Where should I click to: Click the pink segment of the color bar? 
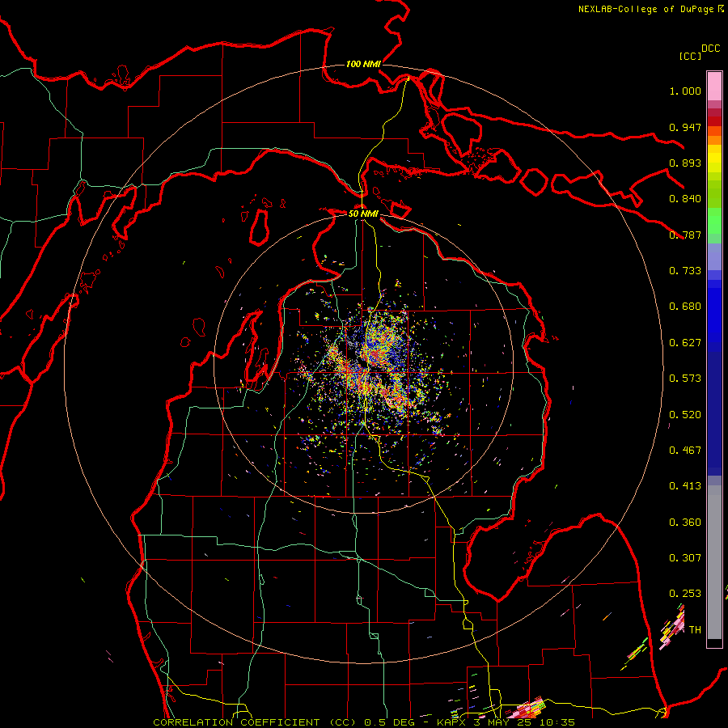(714, 87)
